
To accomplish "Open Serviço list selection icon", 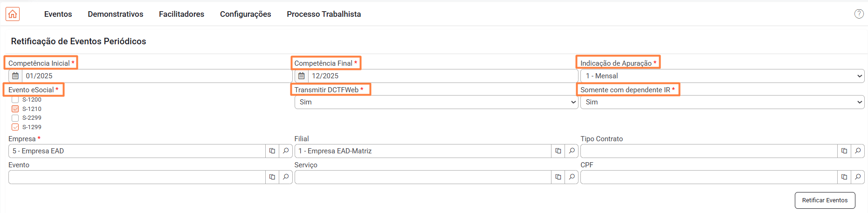I will coord(558,177).
